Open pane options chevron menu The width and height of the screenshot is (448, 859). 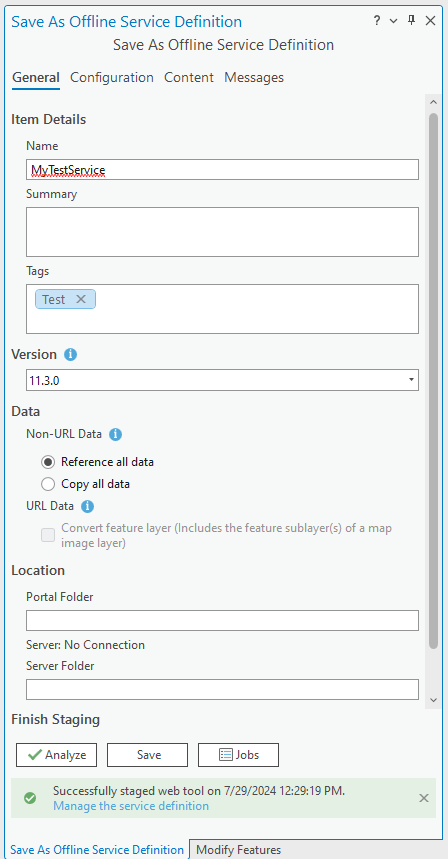(393, 21)
